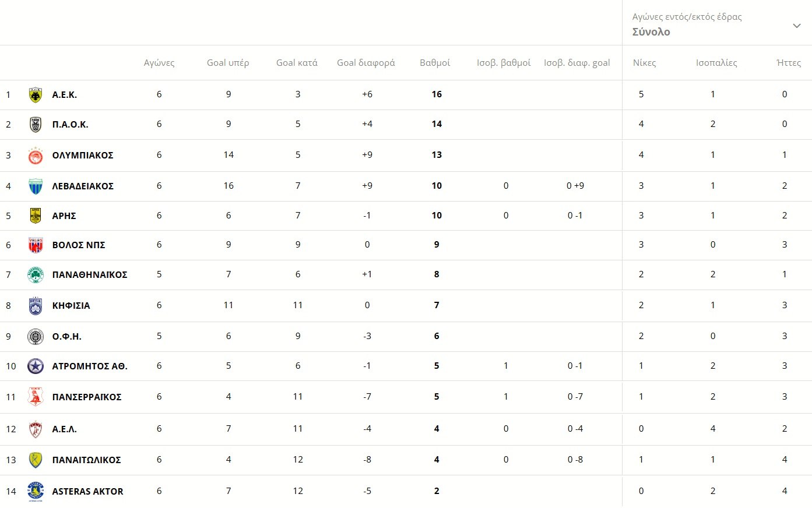Click the A.E.K. team crest icon
The height and width of the screenshot is (508, 812).
click(36, 95)
